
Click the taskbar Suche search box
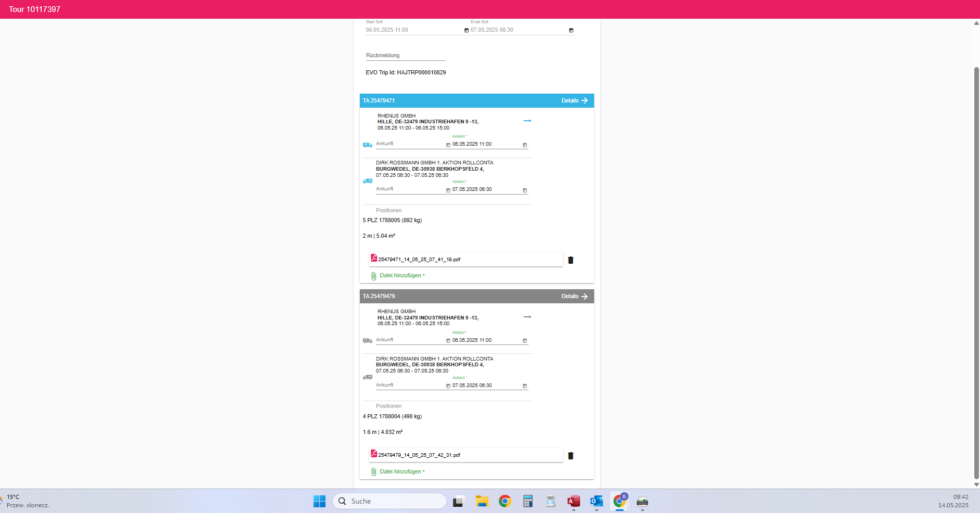click(390, 501)
